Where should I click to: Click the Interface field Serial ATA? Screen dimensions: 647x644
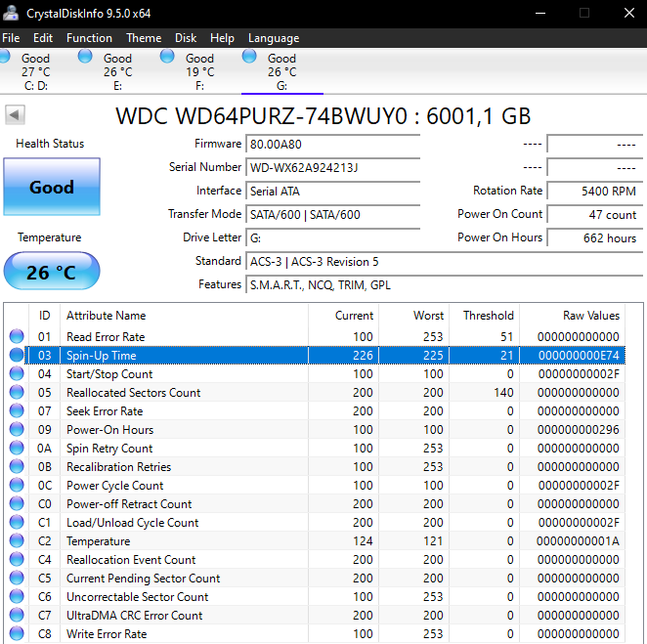(332, 191)
